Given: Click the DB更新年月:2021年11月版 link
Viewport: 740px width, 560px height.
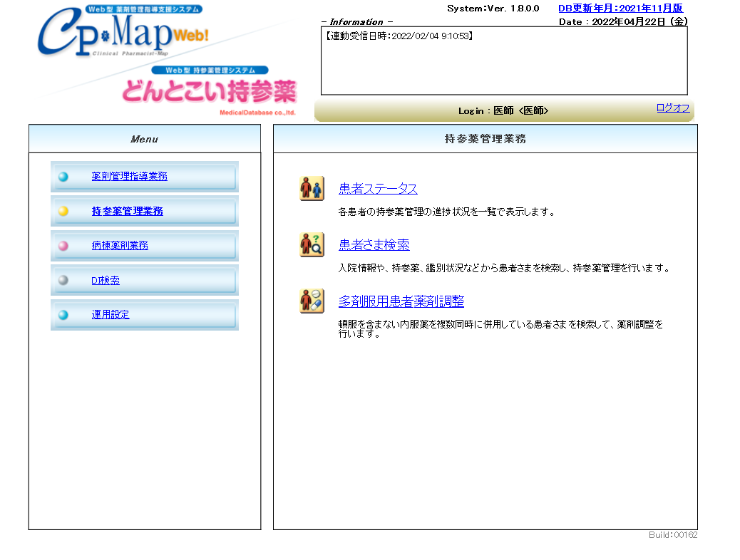Looking at the screenshot, I should point(620,9).
